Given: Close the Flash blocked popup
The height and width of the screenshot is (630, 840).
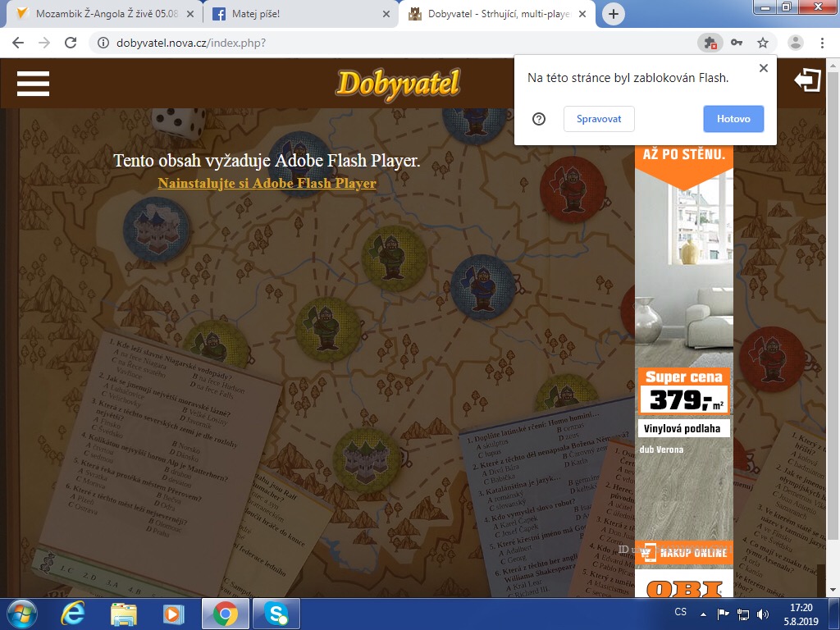Looking at the screenshot, I should 764,68.
